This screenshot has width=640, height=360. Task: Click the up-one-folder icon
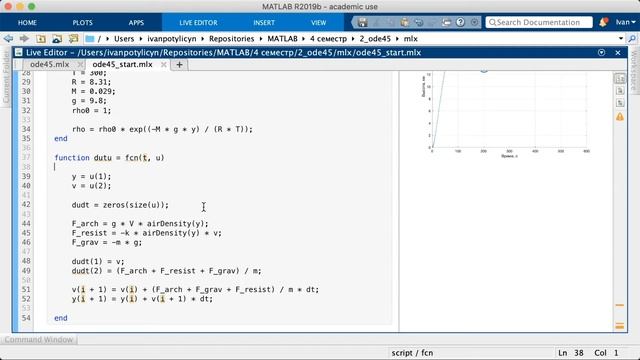coord(41,39)
